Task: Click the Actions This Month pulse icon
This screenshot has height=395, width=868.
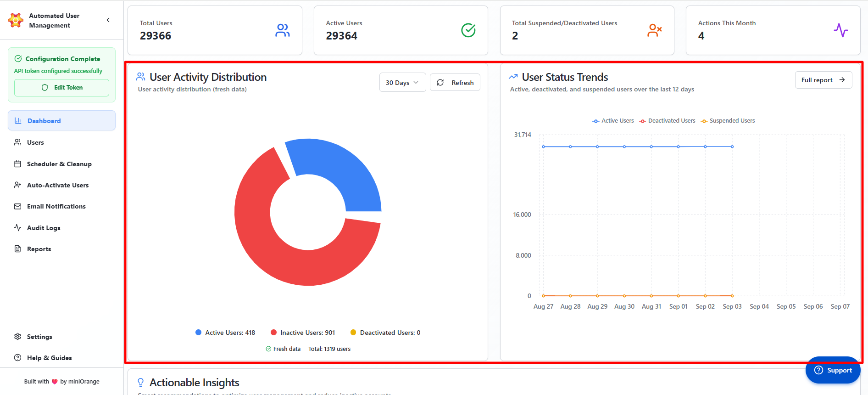Action: coord(840,30)
